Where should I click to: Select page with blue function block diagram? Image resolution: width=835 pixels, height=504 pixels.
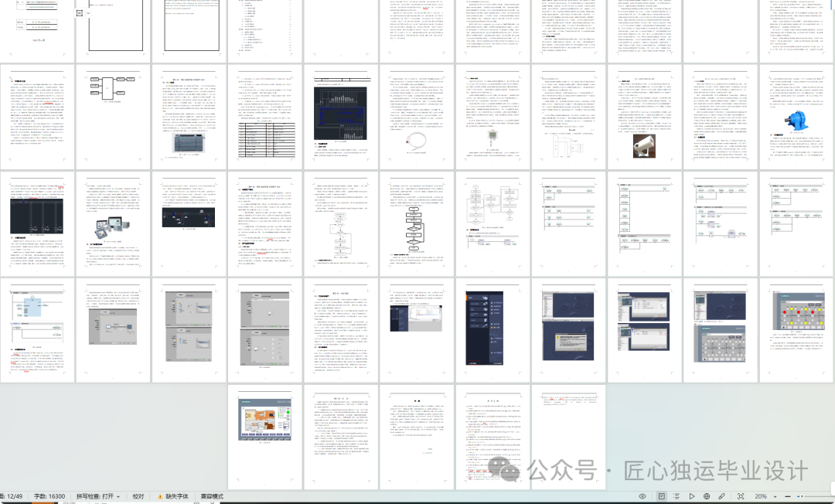(x=37, y=330)
